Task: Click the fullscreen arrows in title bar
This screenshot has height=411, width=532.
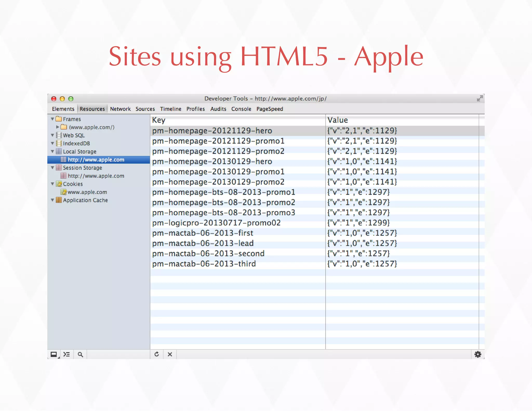Action: pyautogui.click(x=480, y=98)
